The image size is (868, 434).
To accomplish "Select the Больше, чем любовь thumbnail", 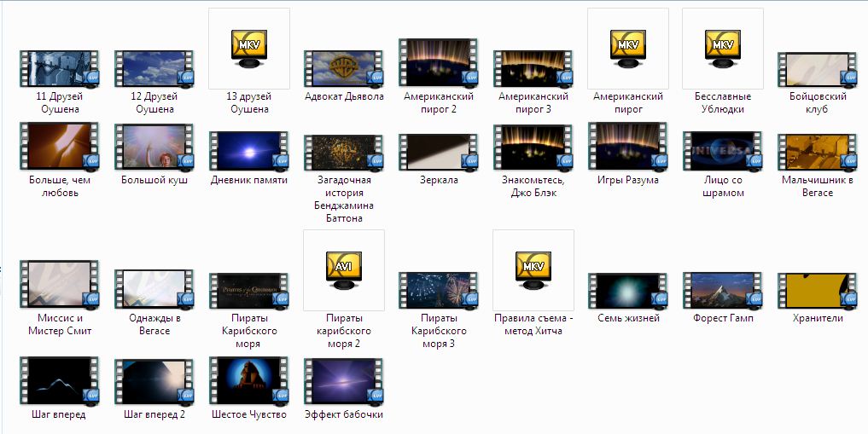I will [x=59, y=146].
